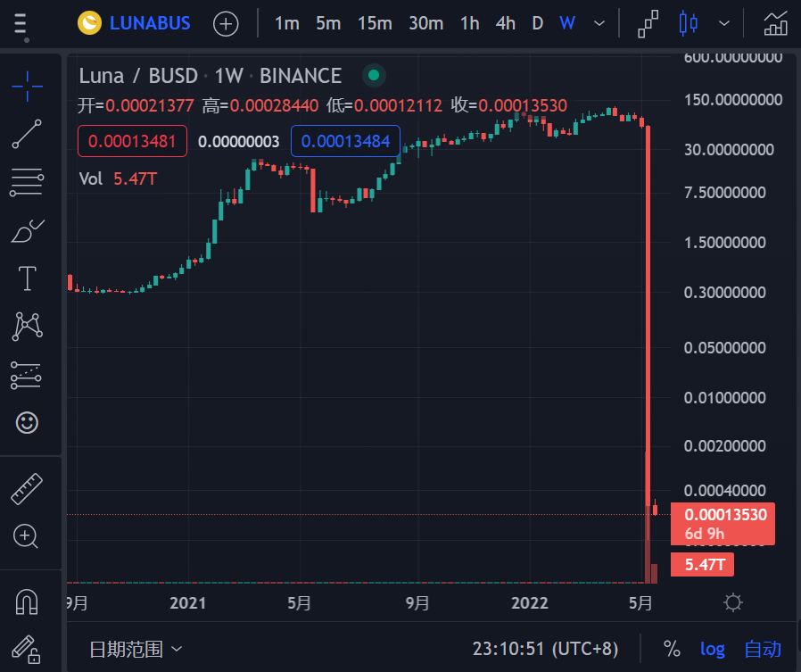Screen dimensions: 801x672
Task: Click the 2021 time axis label
Action: (x=187, y=603)
